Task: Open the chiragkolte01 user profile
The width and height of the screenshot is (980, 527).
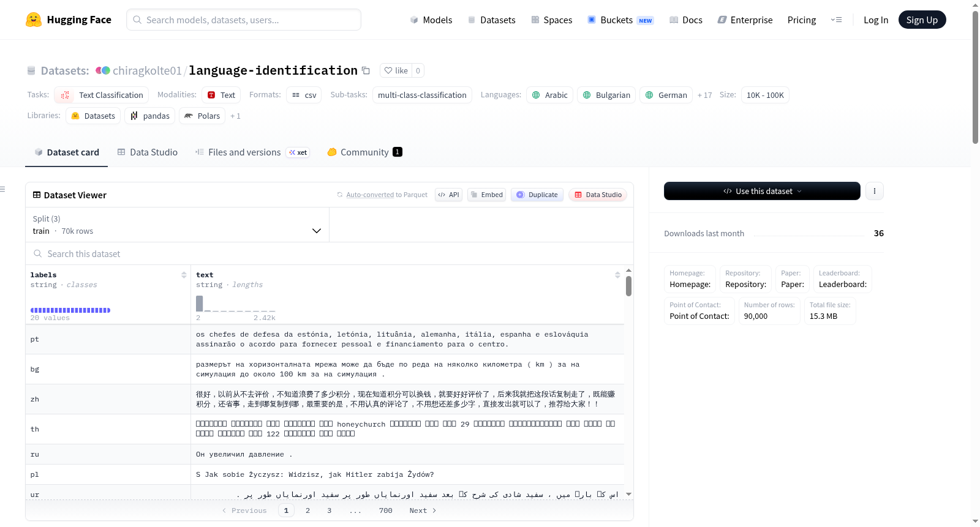Action: pos(147,70)
